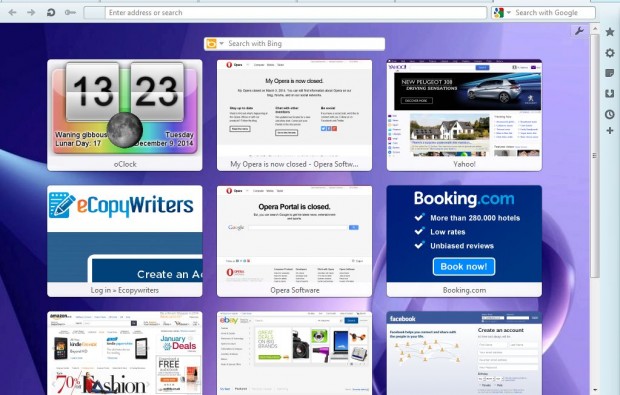Click the Search with Bing field

click(295, 43)
